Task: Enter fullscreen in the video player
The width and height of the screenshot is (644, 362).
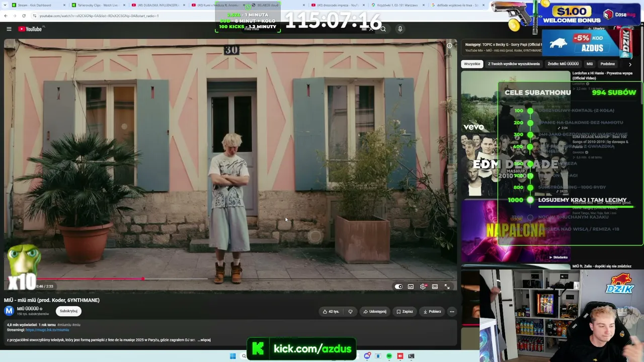Action: (x=447, y=287)
